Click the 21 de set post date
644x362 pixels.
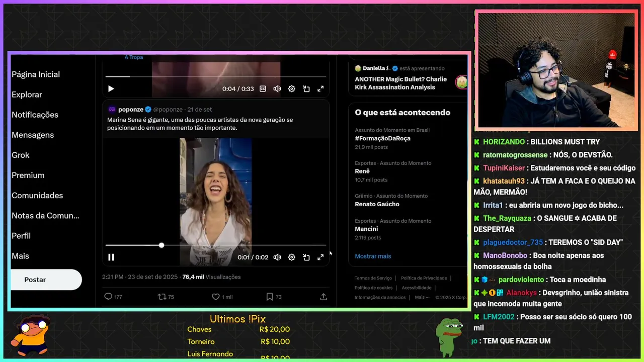(x=200, y=110)
